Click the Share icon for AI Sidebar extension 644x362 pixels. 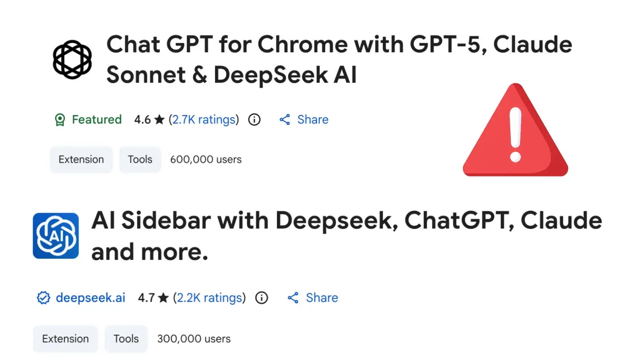pyautogui.click(x=294, y=298)
